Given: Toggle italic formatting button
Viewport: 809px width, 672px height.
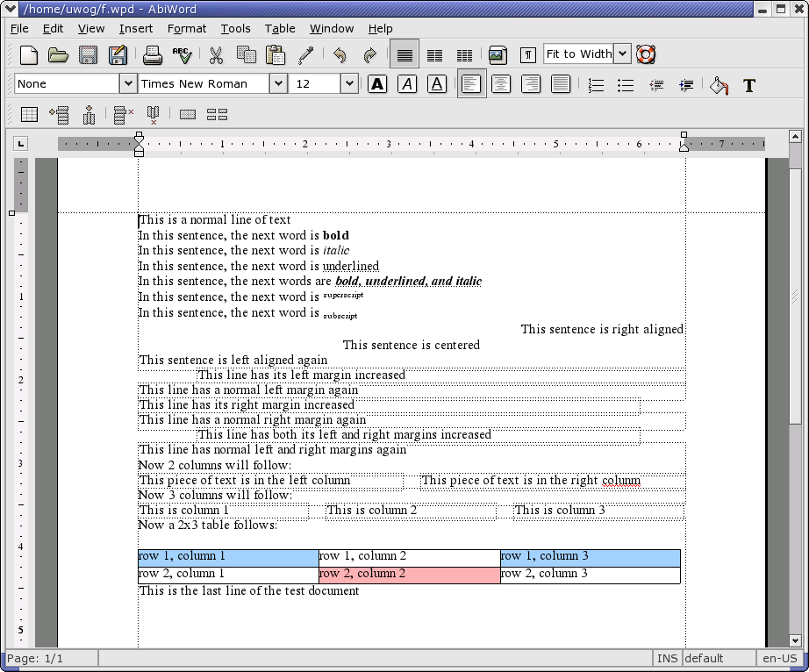Looking at the screenshot, I should (x=407, y=84).
